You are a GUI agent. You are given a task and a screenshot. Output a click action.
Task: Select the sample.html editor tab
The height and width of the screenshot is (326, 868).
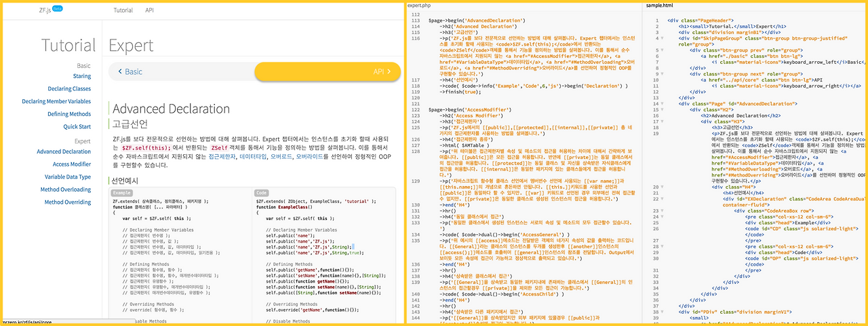(660, 5)
